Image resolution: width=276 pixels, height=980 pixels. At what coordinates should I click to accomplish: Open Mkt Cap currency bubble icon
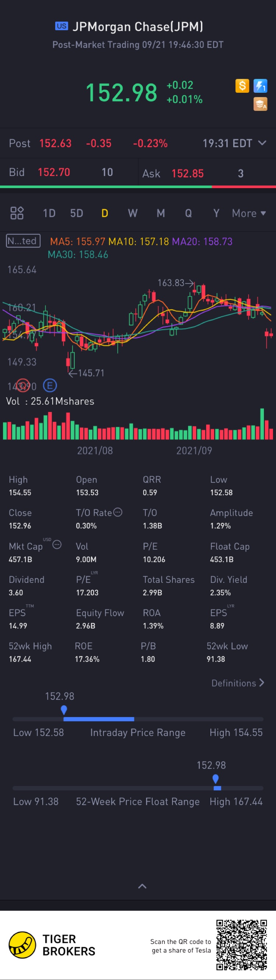[x=57, y=545]
